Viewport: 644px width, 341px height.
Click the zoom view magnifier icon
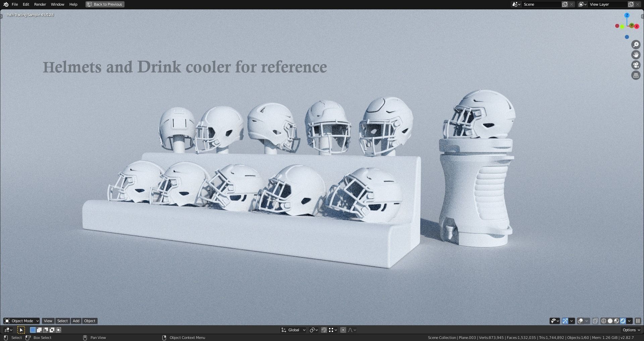pos(636,45)
